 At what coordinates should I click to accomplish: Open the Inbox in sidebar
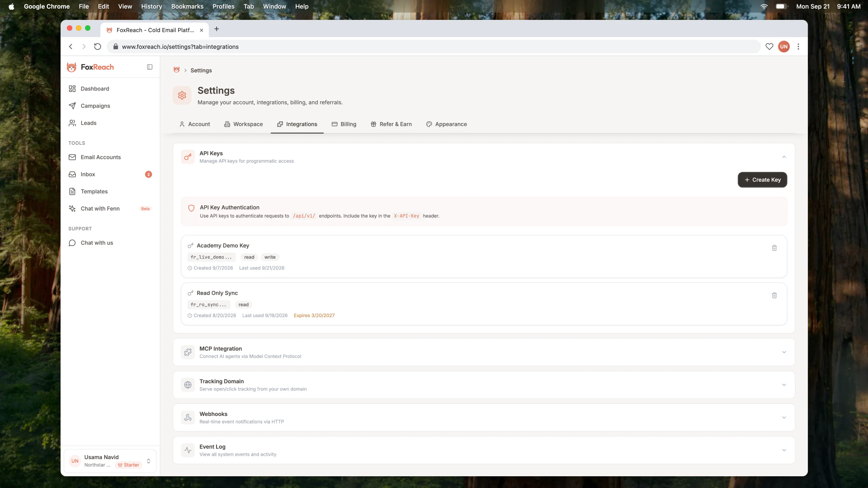110,174
